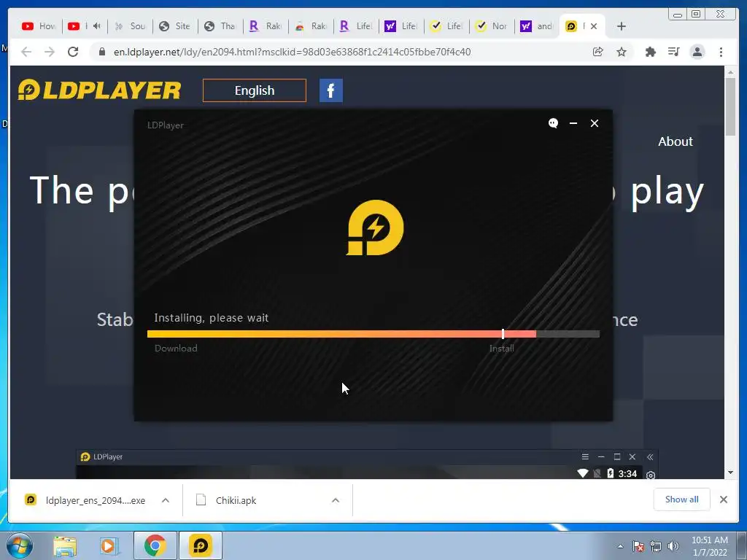
Task: Bookmark this page with the star
Action: pos(622,52)
